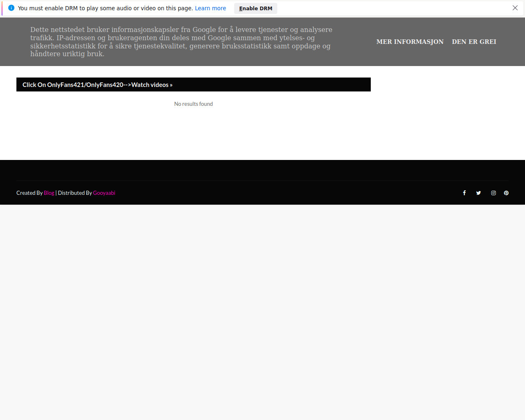Click the Distributed By footer text
This screenshot has width=525, height=420.
click(75, 193)
